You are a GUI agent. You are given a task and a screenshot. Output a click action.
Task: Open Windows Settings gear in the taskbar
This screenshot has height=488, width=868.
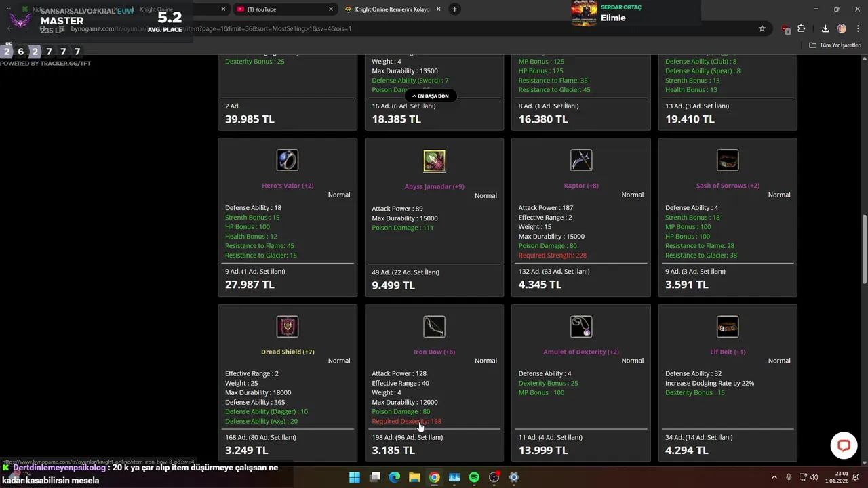coord(514,477)
